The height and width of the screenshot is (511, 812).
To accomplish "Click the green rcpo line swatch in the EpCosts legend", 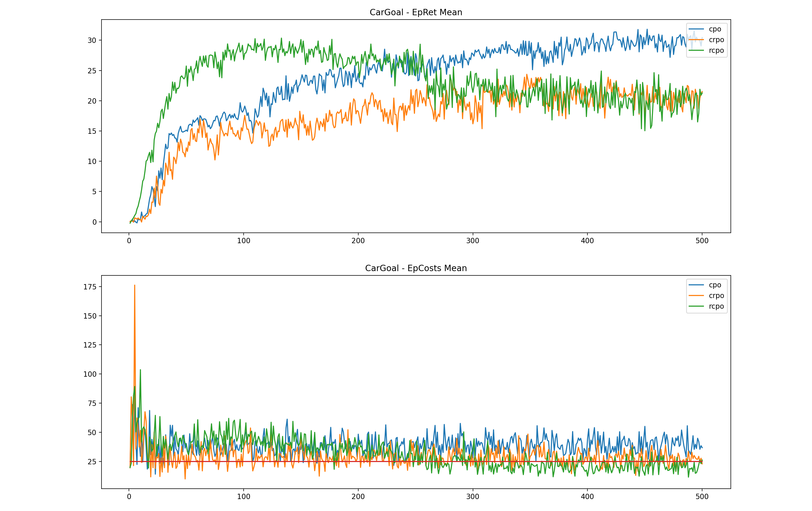I will (696, 306).
